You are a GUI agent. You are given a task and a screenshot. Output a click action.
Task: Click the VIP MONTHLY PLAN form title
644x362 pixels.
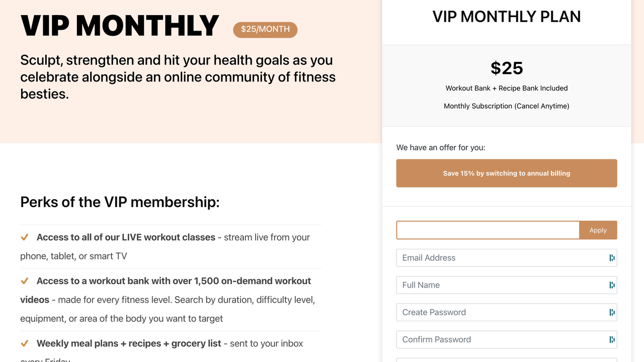pos(506,17)
